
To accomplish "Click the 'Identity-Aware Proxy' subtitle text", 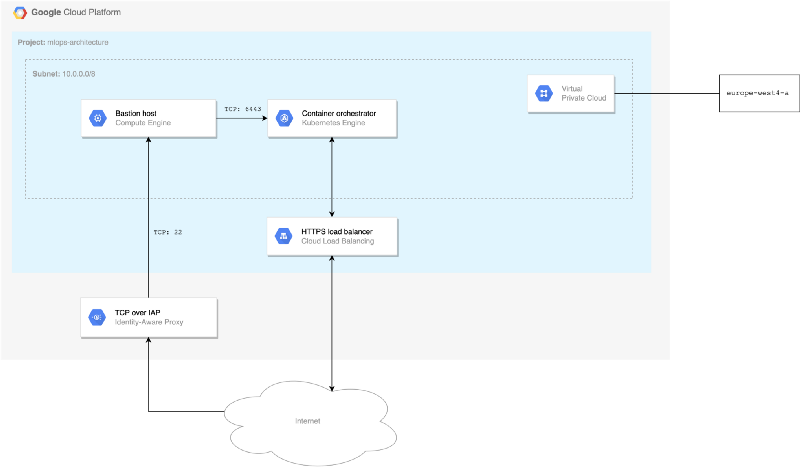I will click(149, 322).
